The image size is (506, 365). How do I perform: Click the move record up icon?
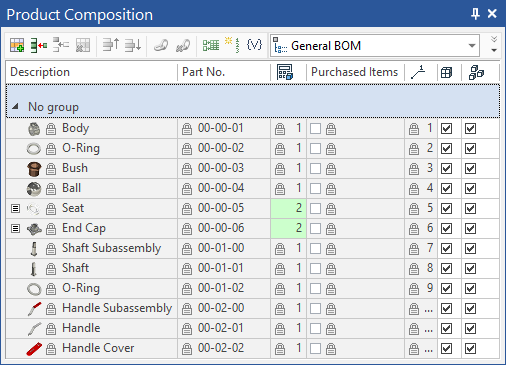[111, 45]
